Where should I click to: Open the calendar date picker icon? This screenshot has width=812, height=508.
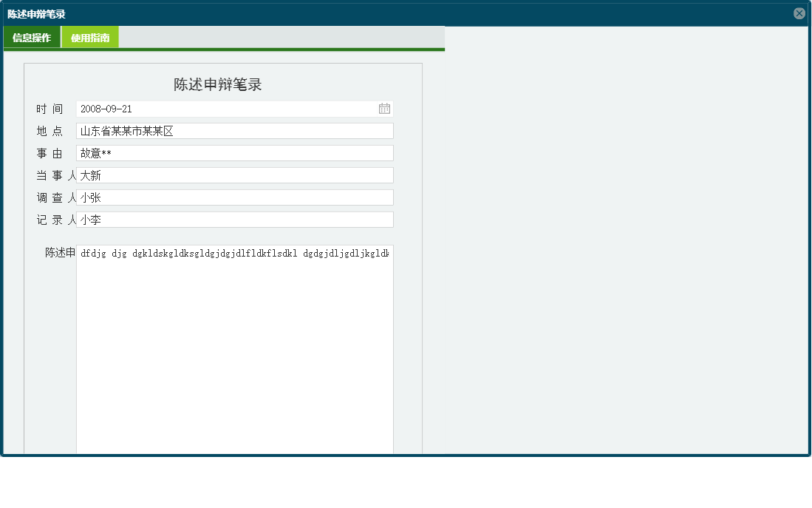pyautogui.click(x=384, y=109)
